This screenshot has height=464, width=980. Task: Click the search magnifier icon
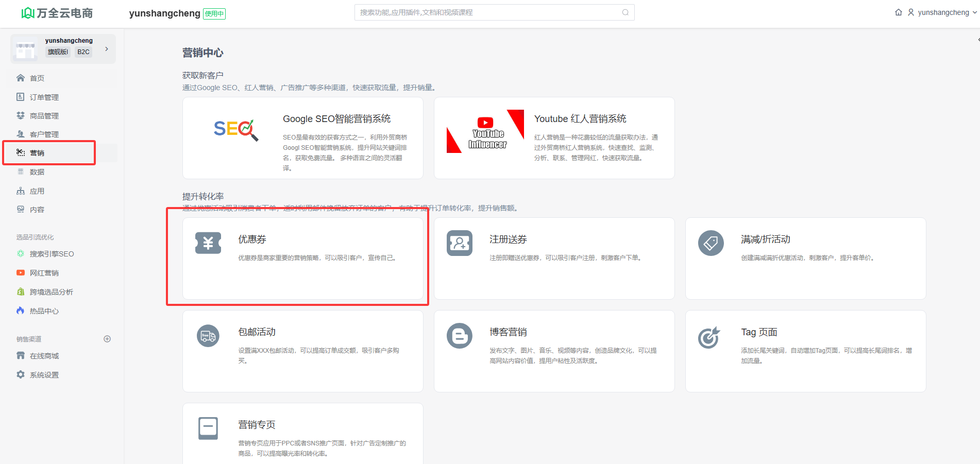pos(625,12)
